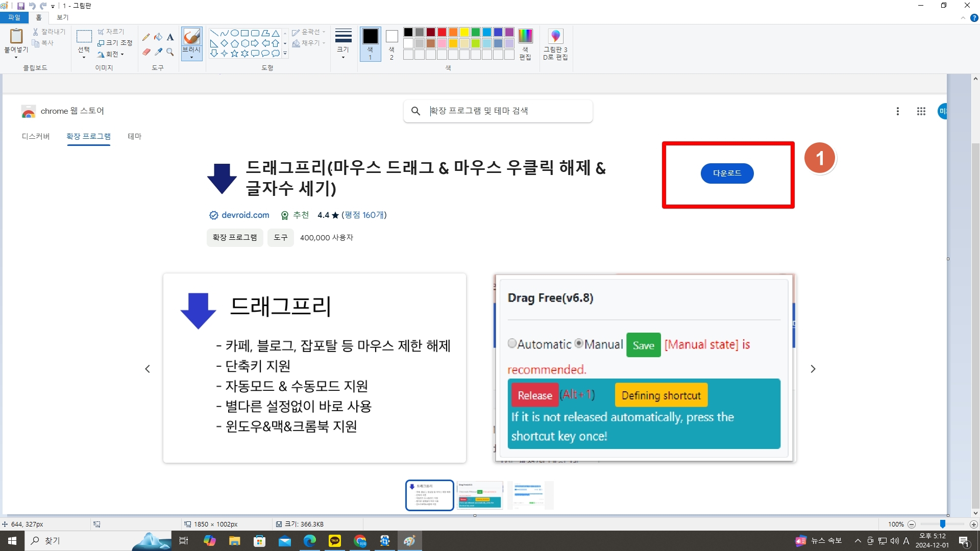980x551 pixels.
Task: Click the zoom out minus button
Action: click(912, 524)
